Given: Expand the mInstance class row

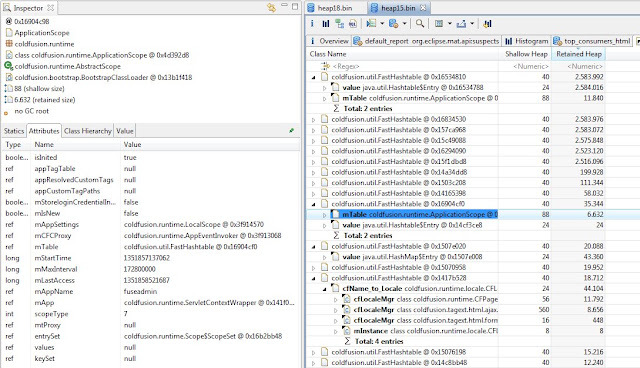Looking at the screenshot, I should coord(336,331).
